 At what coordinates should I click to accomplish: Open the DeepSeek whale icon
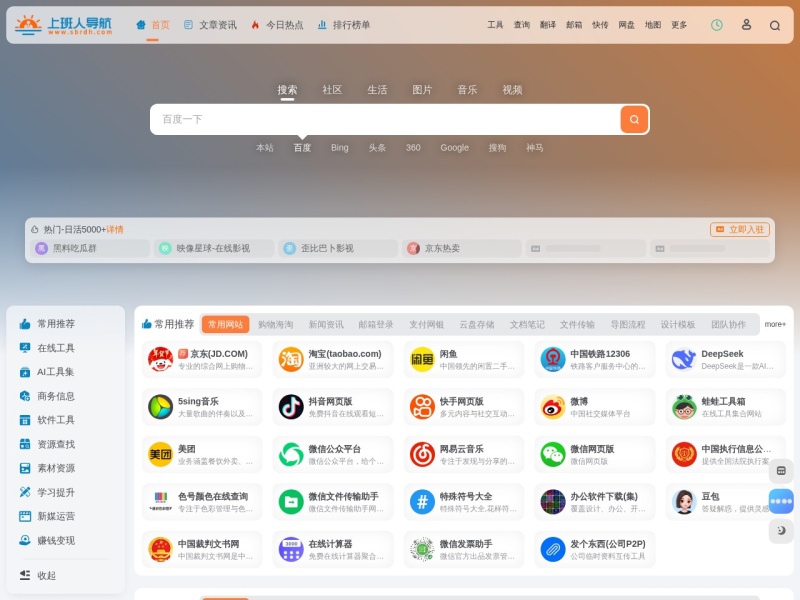[684, 359]
